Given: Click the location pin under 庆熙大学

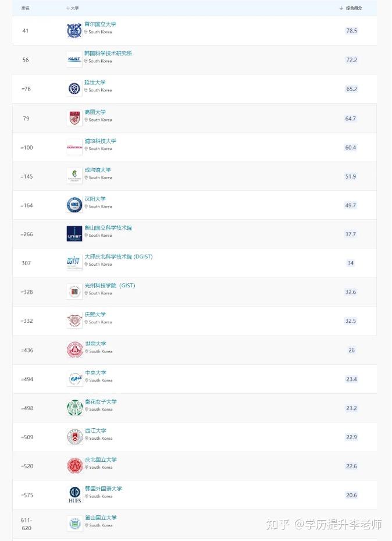Looking at the screenshot, I should [86, 322].
